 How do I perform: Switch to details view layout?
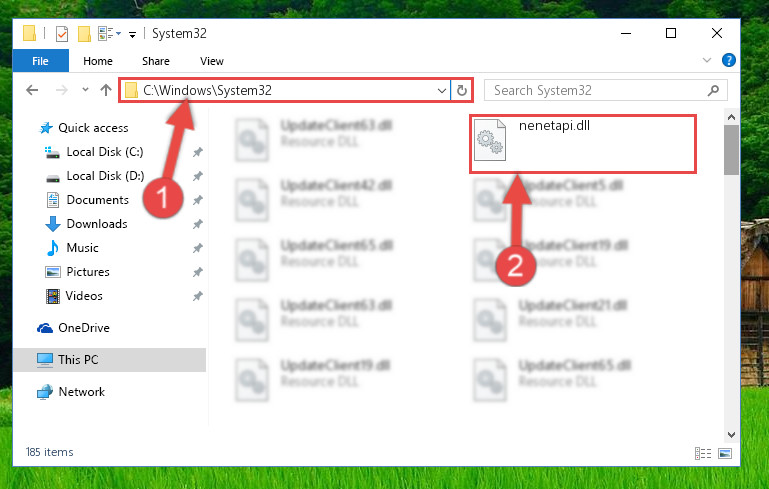click(x=703, y=453)
